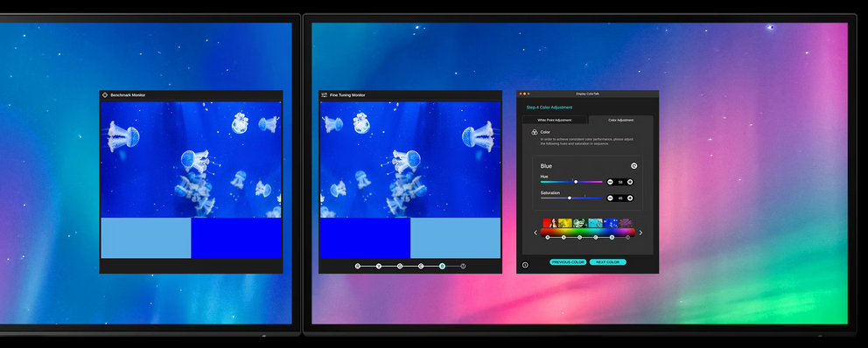This screenshot has width=868, height=348.
Task: Increase the Hue value with the plus button
Action: click(630, 182)
